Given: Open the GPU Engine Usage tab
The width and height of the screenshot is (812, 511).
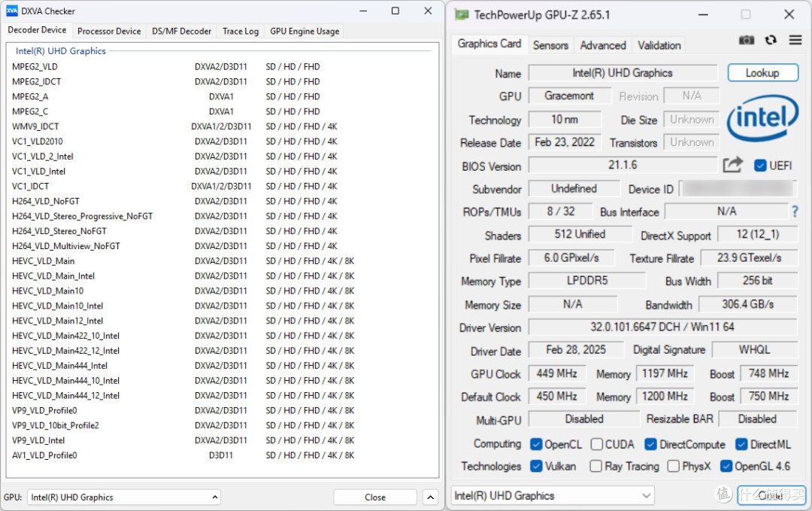Looking at the screenshot, I should (x=304, y=31).
